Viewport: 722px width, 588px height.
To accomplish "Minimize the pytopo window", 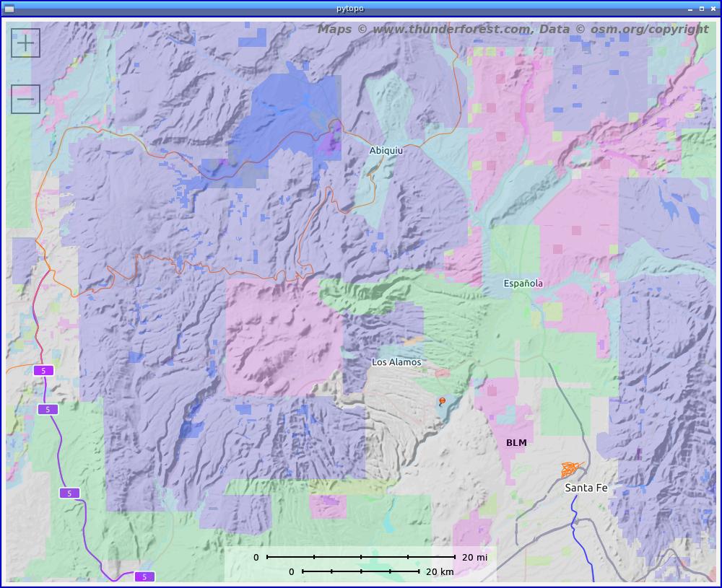I will tap(690, 9).
